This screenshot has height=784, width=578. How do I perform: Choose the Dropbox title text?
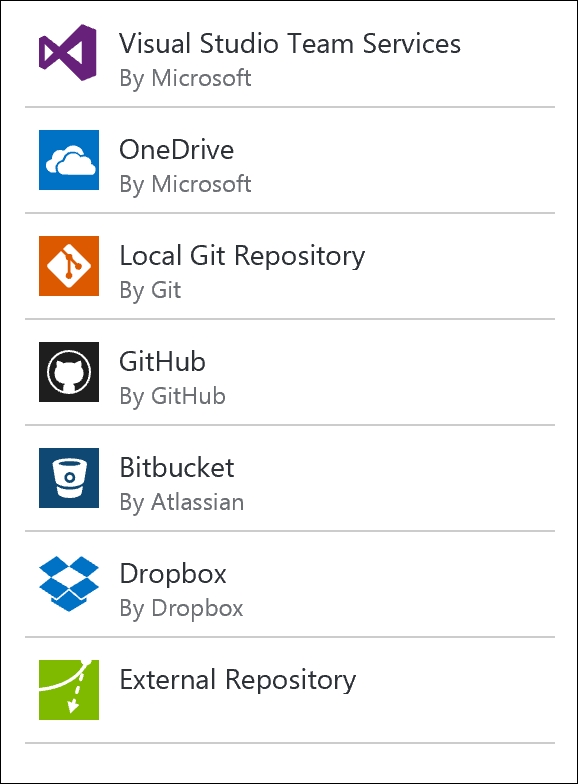pos(173,574)
